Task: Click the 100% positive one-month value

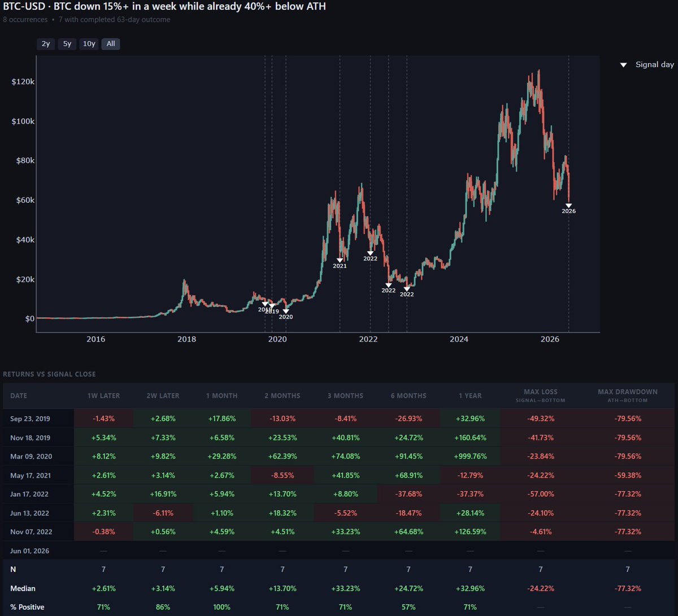Action: [x=221, y=607]
